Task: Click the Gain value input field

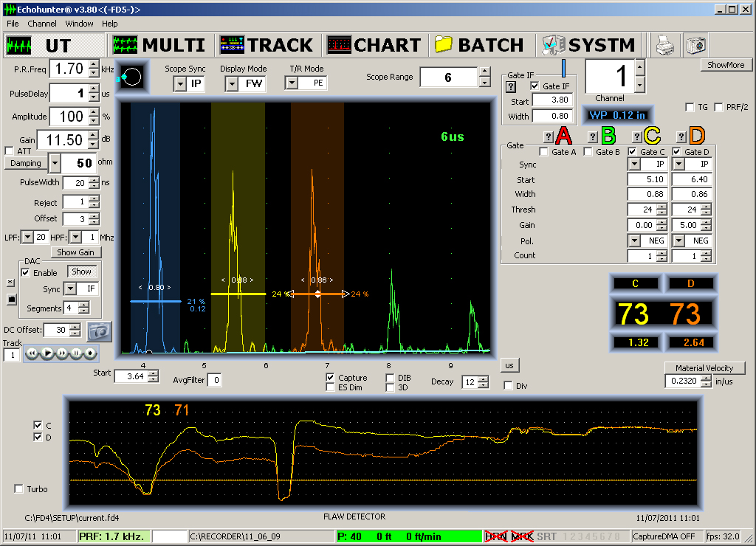Action: coord(63,139)
